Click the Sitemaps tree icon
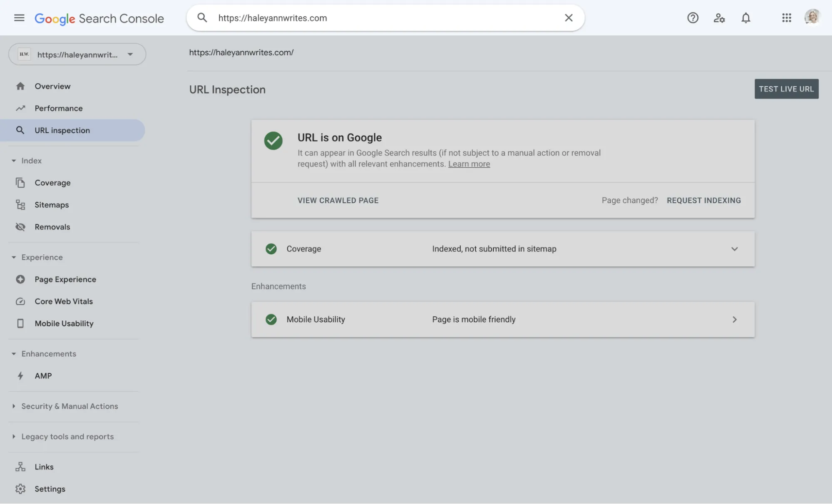832x504 pixels. pyautogui.click(x=20, y=205)
